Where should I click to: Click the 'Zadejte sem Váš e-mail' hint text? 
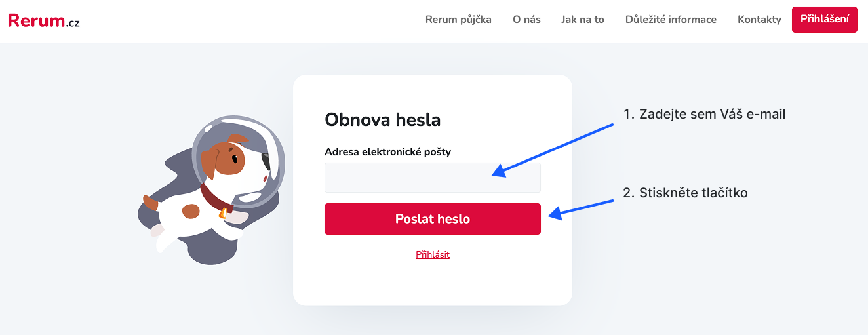(x=703, y=114)
